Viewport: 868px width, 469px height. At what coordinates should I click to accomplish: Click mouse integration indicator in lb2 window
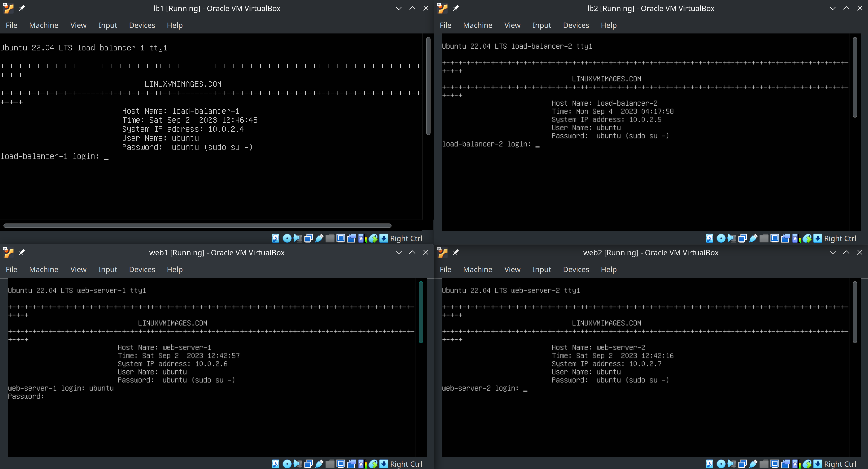click(x=807, y=238)
